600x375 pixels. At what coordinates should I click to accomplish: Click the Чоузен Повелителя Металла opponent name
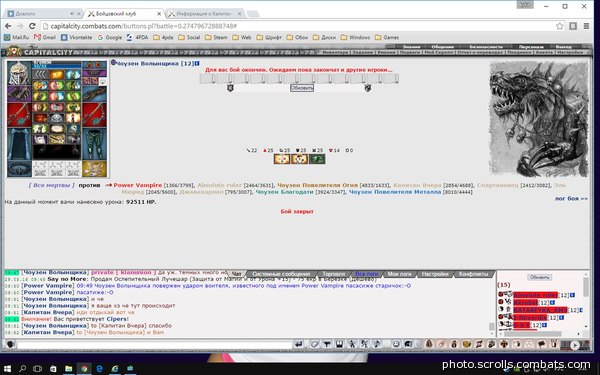(x=395, y=192)
